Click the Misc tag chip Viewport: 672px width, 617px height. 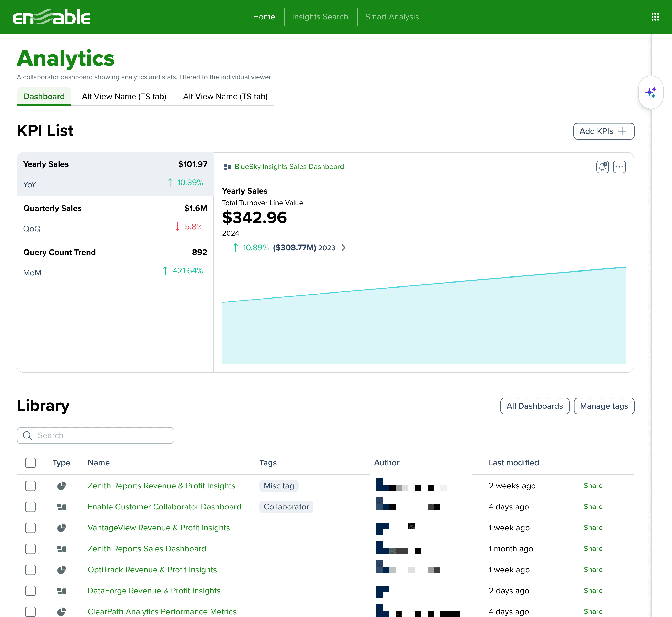click(279, 486)
